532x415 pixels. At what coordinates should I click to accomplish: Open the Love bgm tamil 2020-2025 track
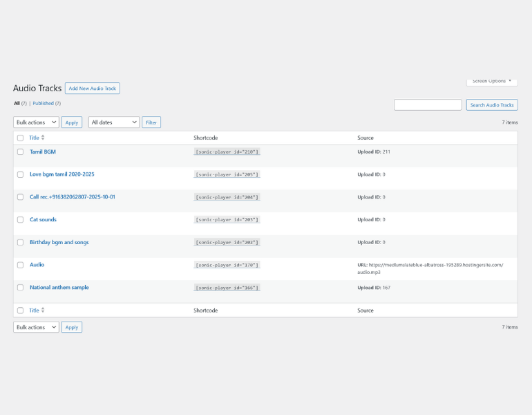click(x=61, y=174)
